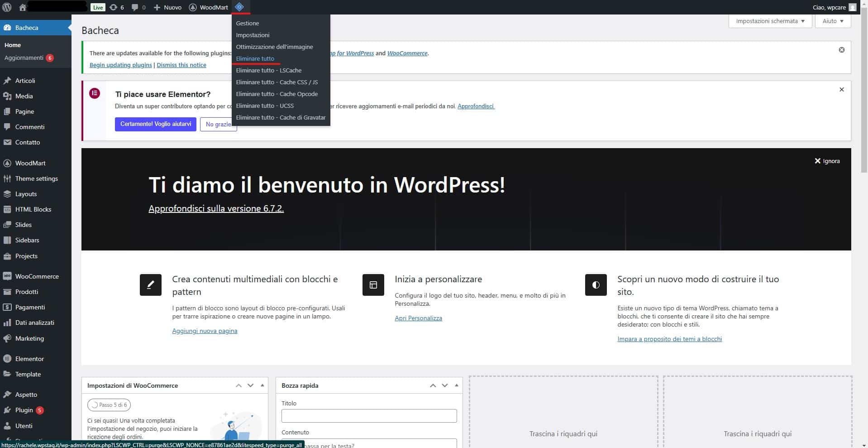Click the Titolo input in Bozza rapida

[369, 416]
